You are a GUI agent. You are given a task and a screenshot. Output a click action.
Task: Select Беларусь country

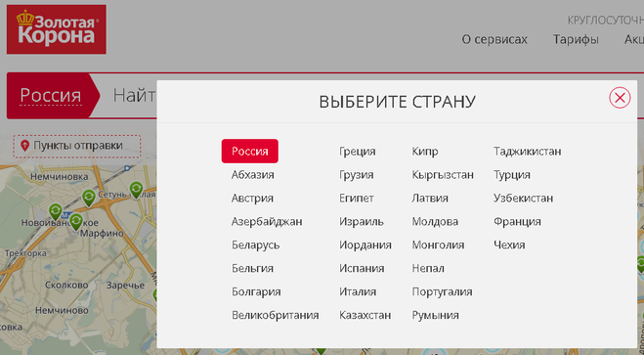tap(255, 244)
